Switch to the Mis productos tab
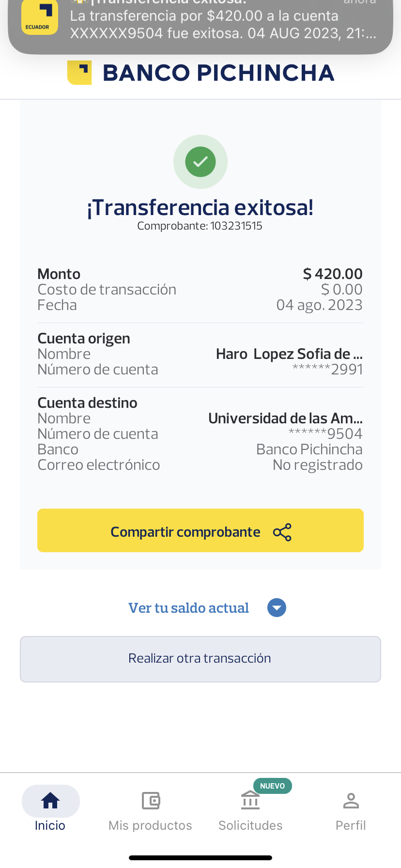This screenshot has height=868, width=401. pos(150,825)
